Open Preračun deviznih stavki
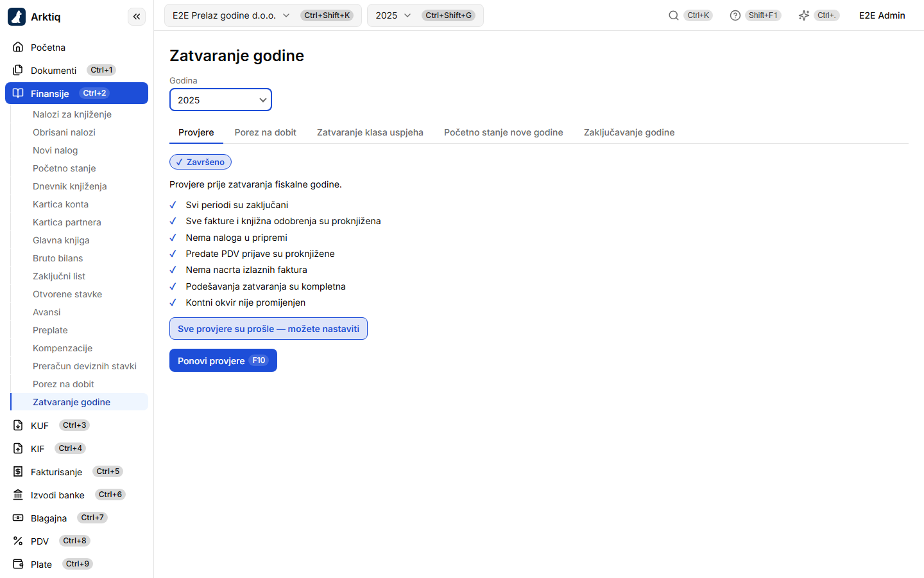Viewport: 924px width, 578px height. click(x=80, y=366)
